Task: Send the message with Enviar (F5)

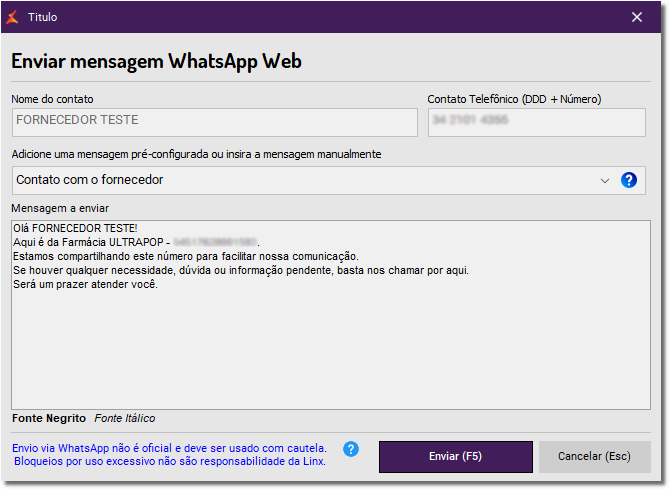Action: (x=455, y=456)
